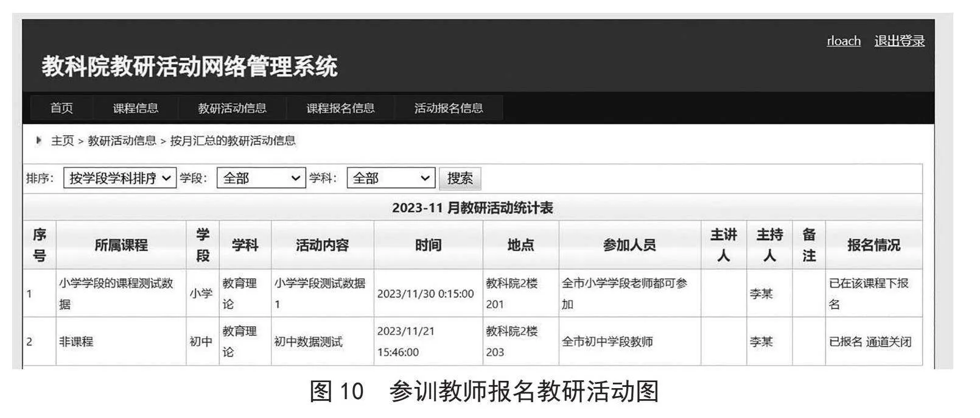Click the 退出登录 logout link
Image resolution: width=980 pixels, height=418 pixels.
pos(900,41)
